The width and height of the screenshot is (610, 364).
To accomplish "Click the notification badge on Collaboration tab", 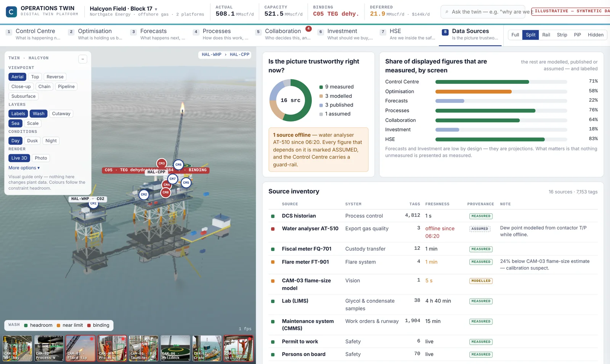I will [x=308, y=29].
